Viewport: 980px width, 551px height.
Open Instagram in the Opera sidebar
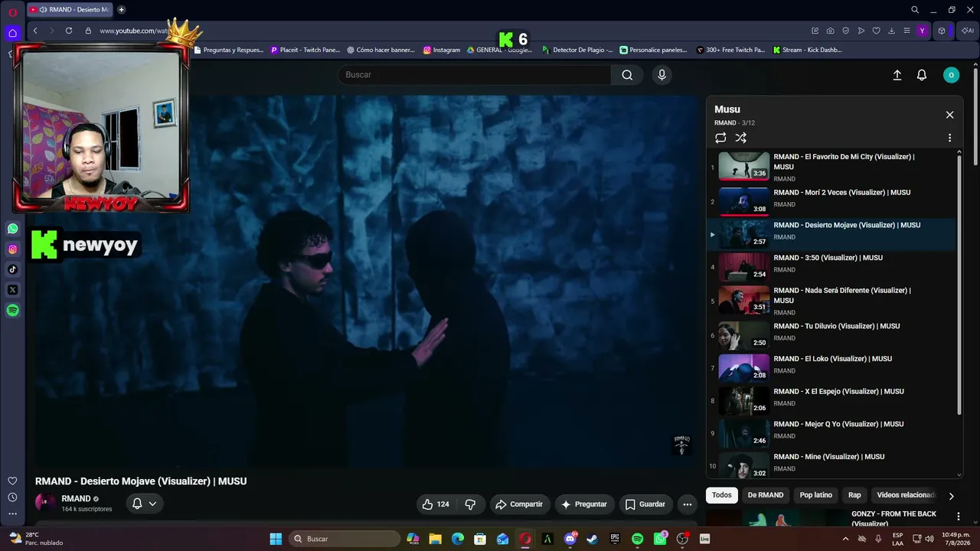tap(12, 249)
